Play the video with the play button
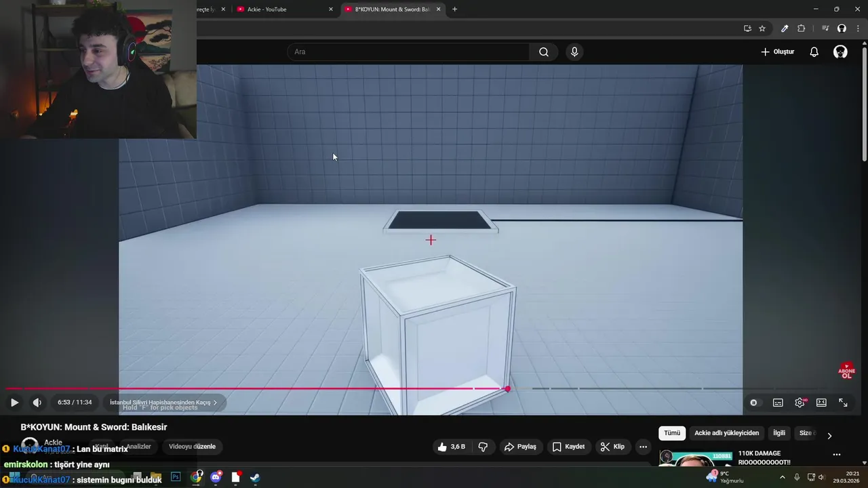 click(x=14, y=403)
